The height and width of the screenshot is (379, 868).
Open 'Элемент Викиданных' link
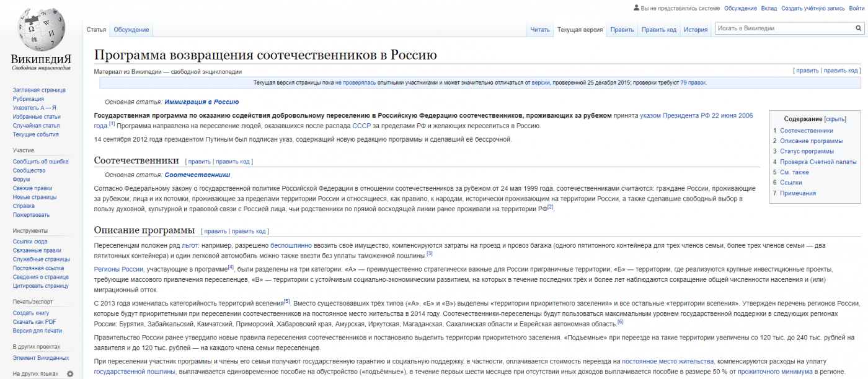pos(41,358)
